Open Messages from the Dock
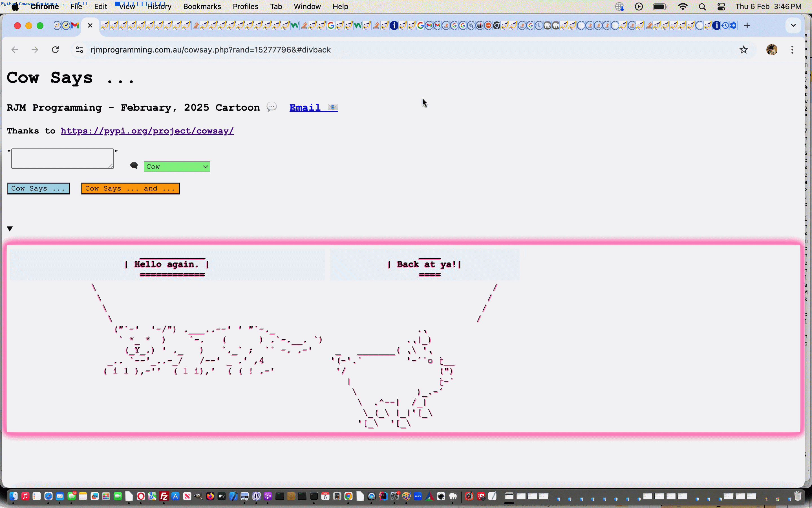812x508 pixels. pyautogui.click(x=71, y=496)
